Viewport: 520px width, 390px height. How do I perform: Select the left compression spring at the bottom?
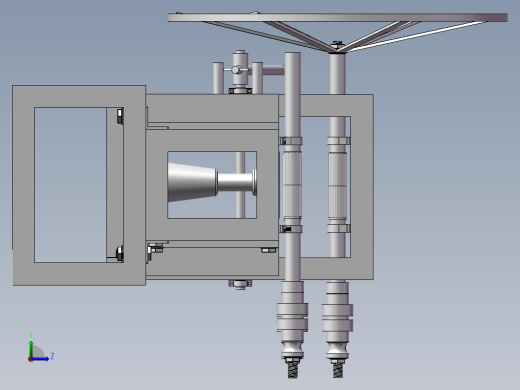pos(293,370)
